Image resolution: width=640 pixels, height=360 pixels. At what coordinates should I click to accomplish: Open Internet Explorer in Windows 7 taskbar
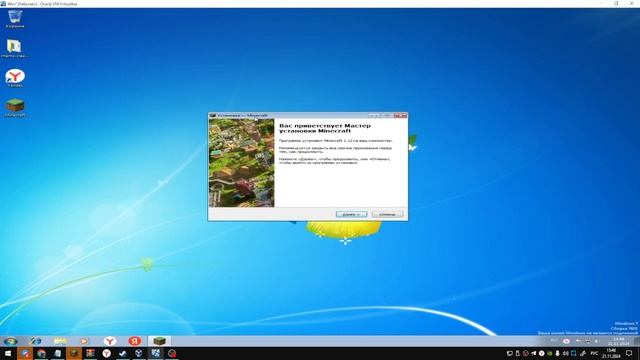36,341
